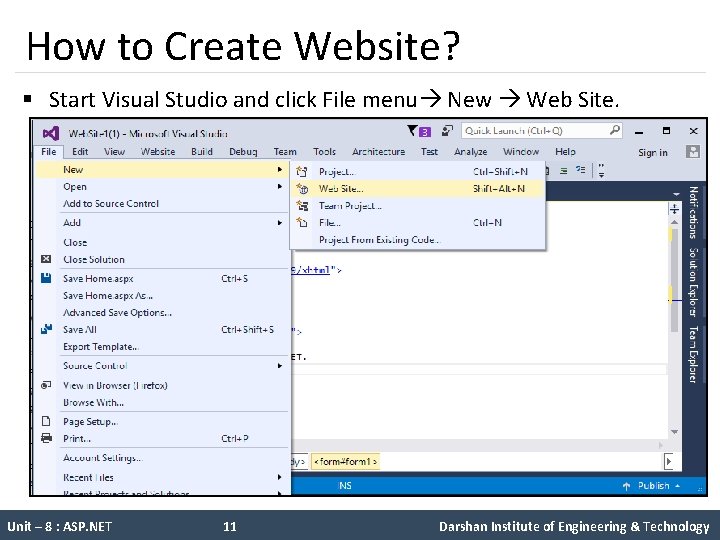720x540 pixels.
Task: Open the Solution Explorer side tab
Action: (x=693, y=282)
